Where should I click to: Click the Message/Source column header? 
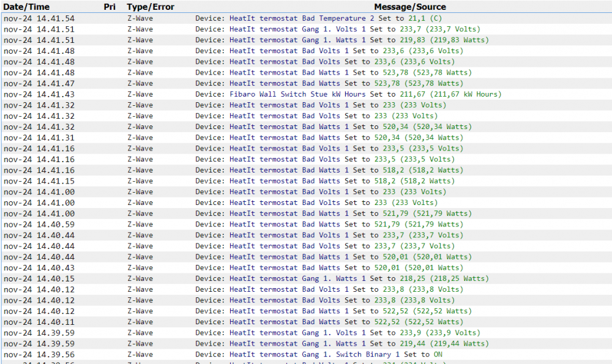(410, 7)
